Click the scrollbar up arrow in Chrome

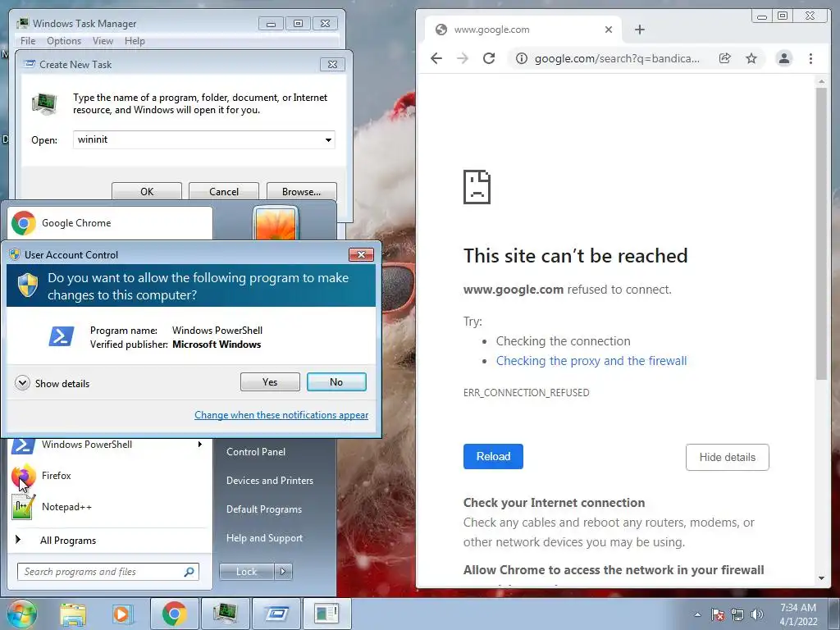[x=821, y=81]
